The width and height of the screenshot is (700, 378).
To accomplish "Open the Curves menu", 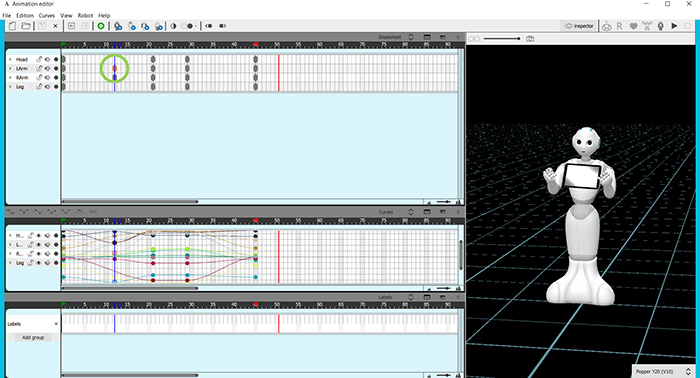I will point(46,15).
